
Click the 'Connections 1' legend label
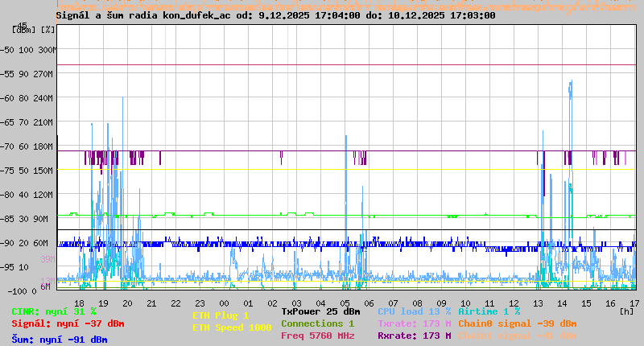pos(317,323)
